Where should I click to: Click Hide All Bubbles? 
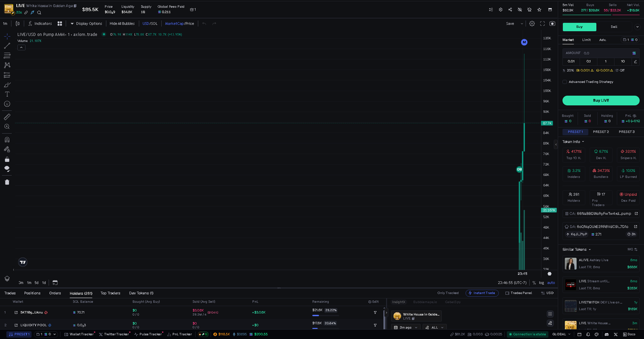click(122, 24)
